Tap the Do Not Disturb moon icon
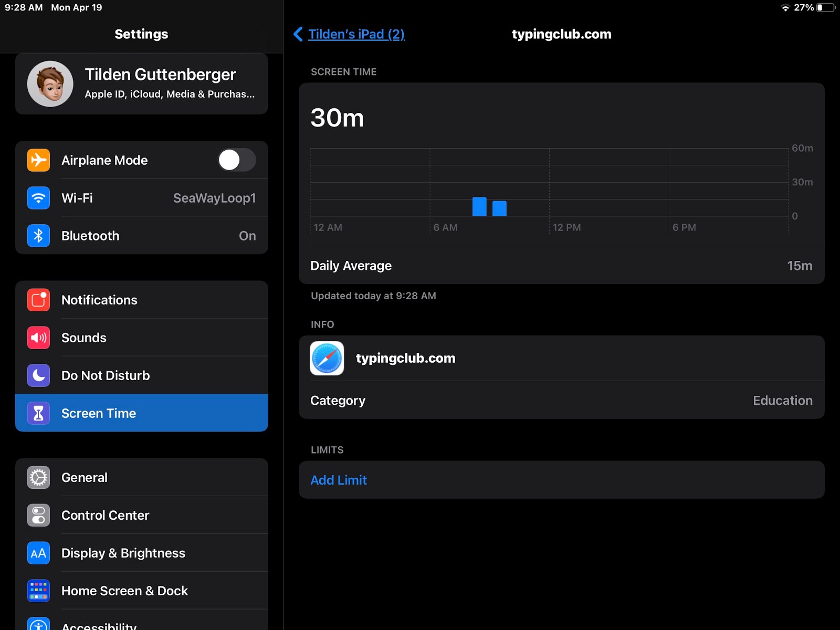Screen dimensions: 840x630 pyautogui.click(x=38, y=375)
